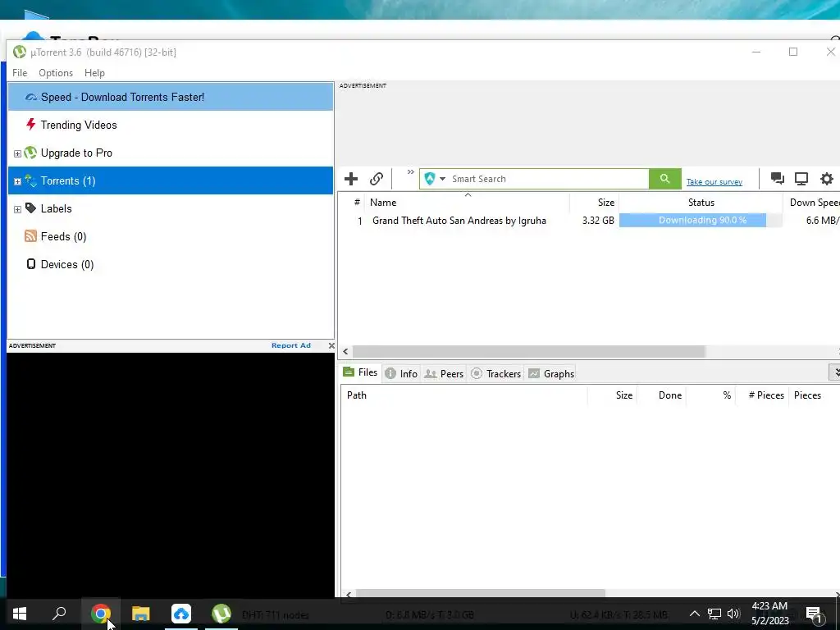Open TeraBox cloud app from taskbar

pyautogui.click(x=181, y=614)
